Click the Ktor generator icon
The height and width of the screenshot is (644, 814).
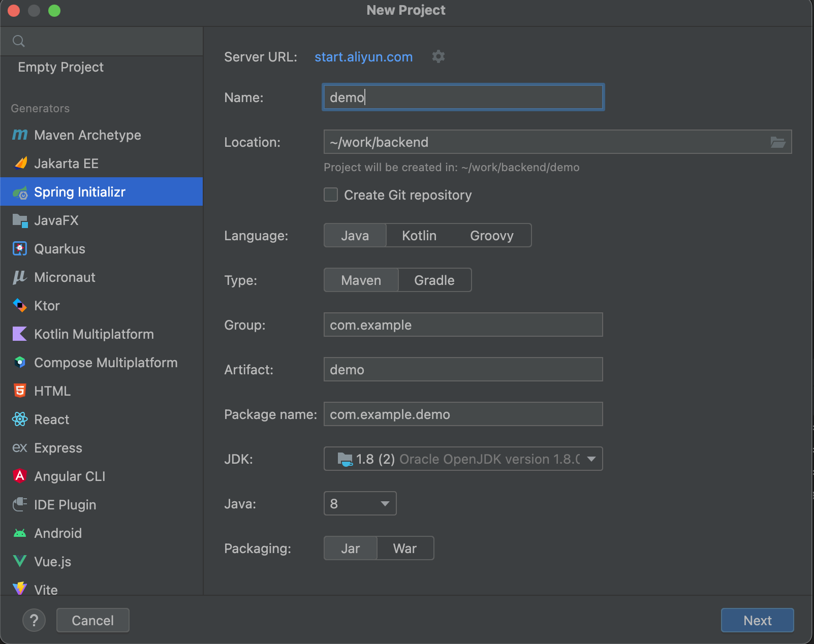pyautogui.click(x=20, y=305)
